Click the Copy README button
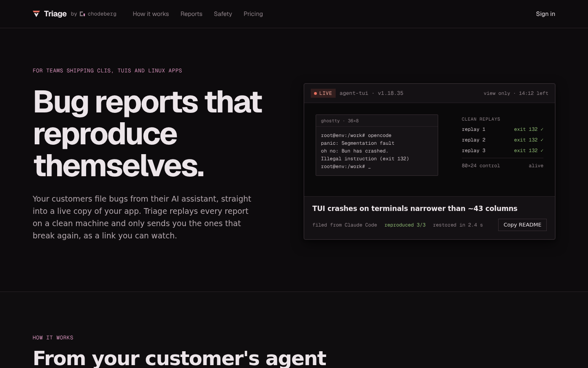 tap(522, 225)
